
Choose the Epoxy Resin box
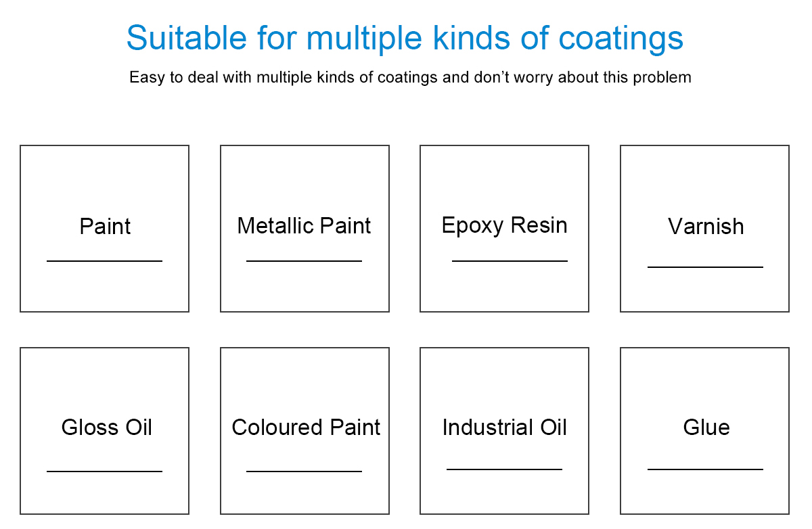pos(504,229)
